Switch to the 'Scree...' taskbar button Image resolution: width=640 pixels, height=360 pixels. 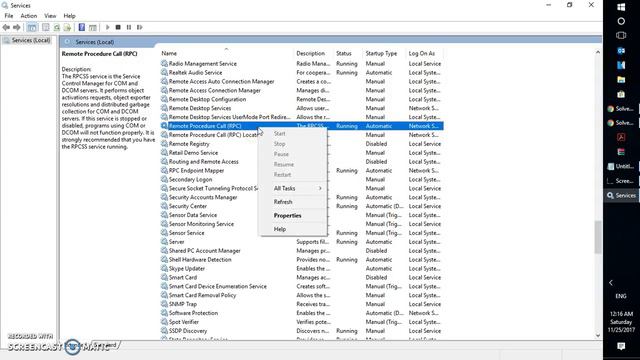click(x=621, y=181)
